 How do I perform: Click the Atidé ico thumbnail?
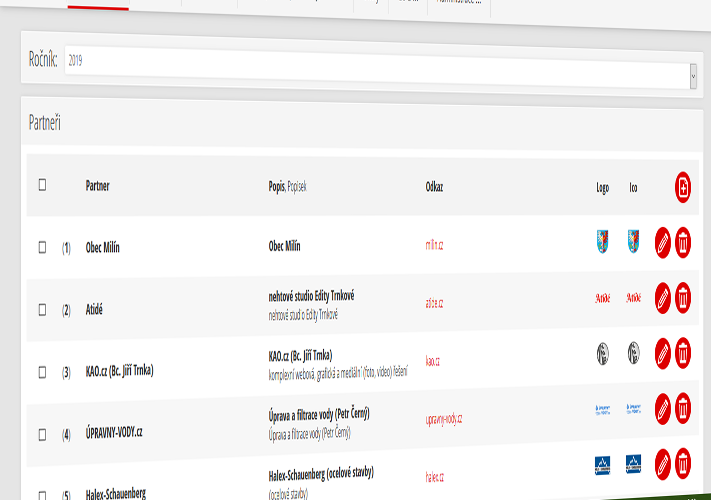tap(633, 297)
